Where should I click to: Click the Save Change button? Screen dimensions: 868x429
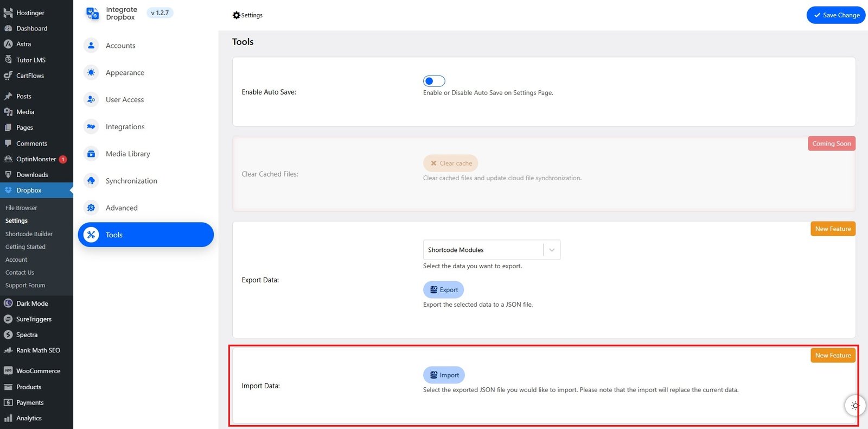836,15
